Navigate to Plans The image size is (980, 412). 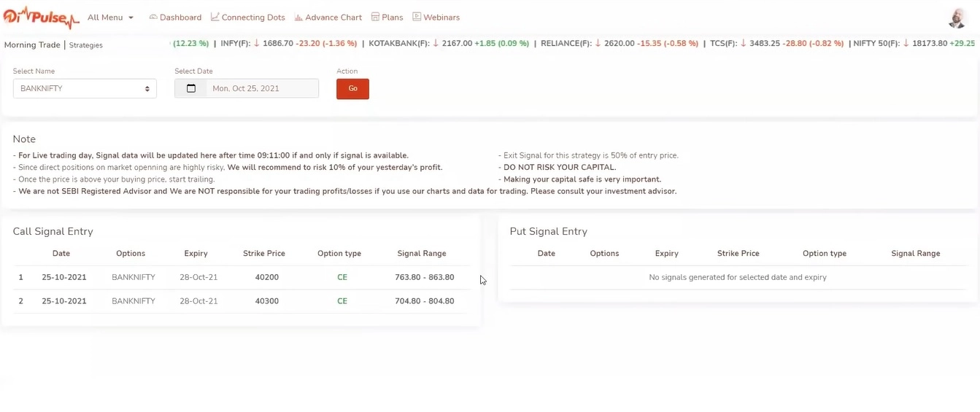387,18
